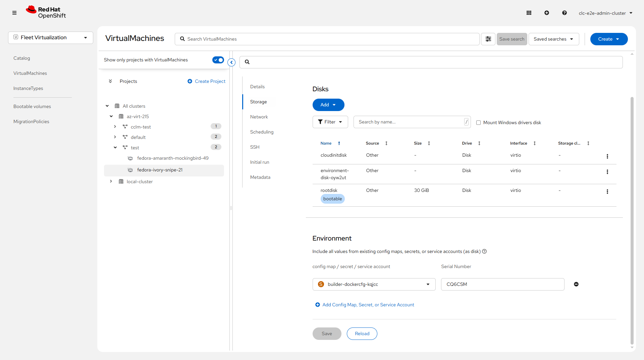Open the application launcher grid icon
The image size is (644, 360).
click(529, 13)
